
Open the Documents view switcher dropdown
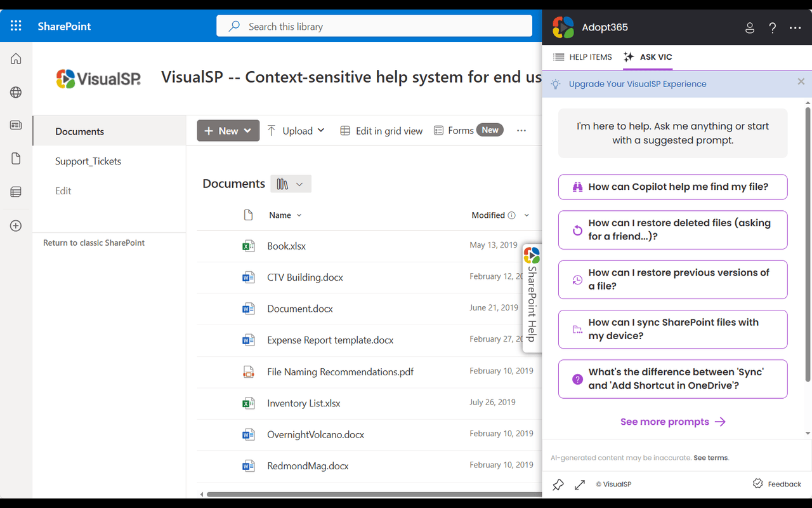coord(291,184)
